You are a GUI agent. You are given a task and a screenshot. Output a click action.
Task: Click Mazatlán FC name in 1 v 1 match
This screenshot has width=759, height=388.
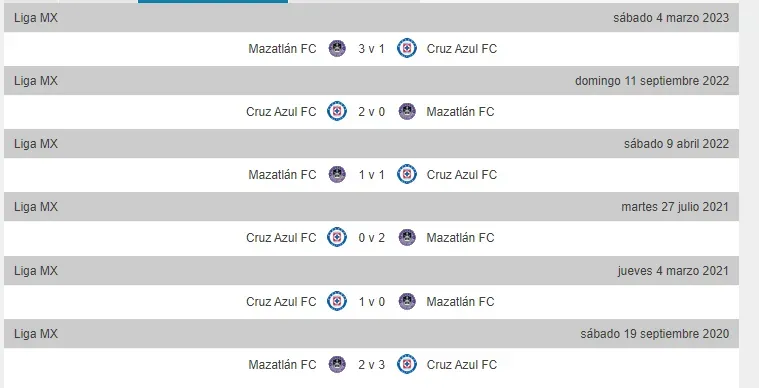click(282, 175)
